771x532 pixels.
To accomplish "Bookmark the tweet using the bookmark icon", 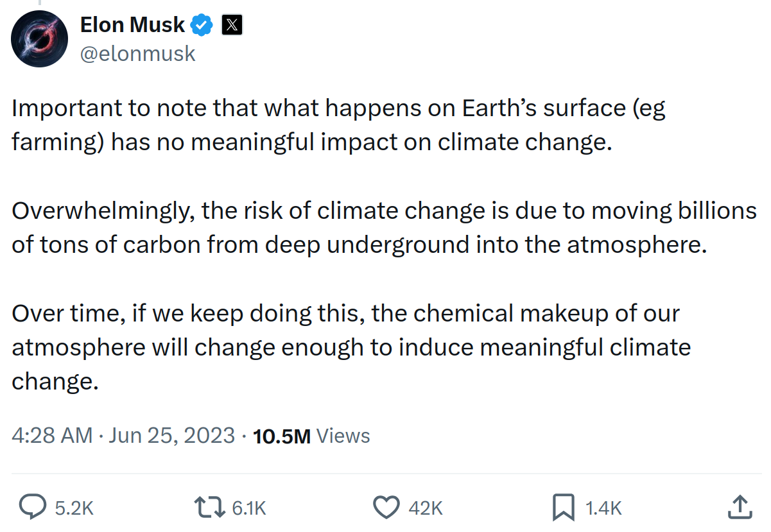I will pos(563,508).
